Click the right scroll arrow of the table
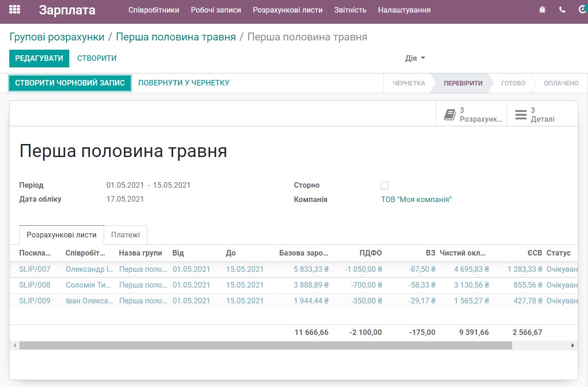This screenshot has height=387, width=588. [573, 345]
